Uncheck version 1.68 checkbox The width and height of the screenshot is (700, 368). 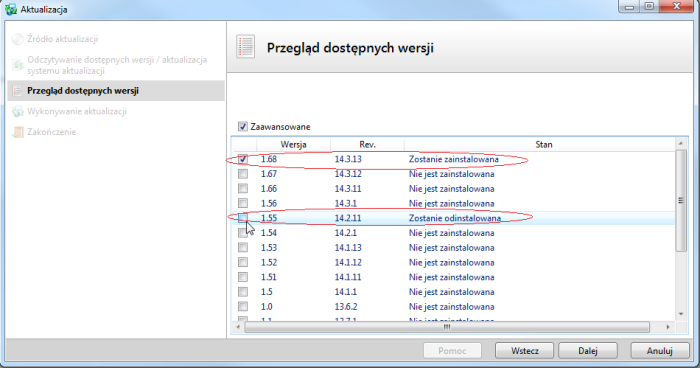(243, 159)
